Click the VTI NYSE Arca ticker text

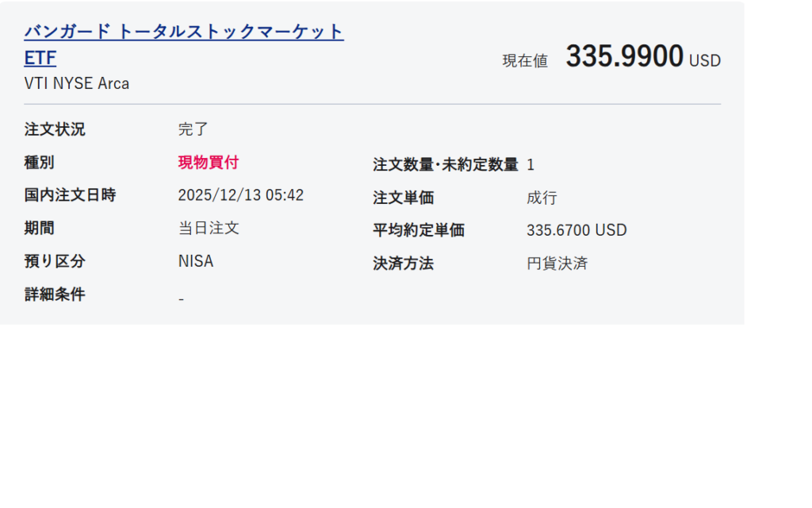click(77, 83)
